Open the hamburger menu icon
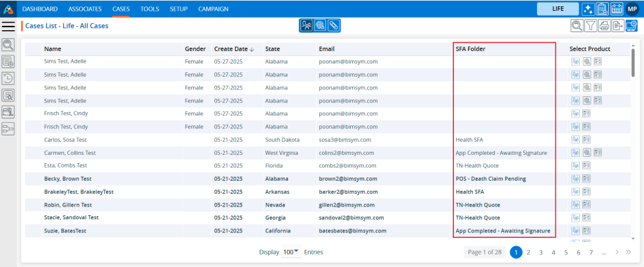 (x=8, y=26)
